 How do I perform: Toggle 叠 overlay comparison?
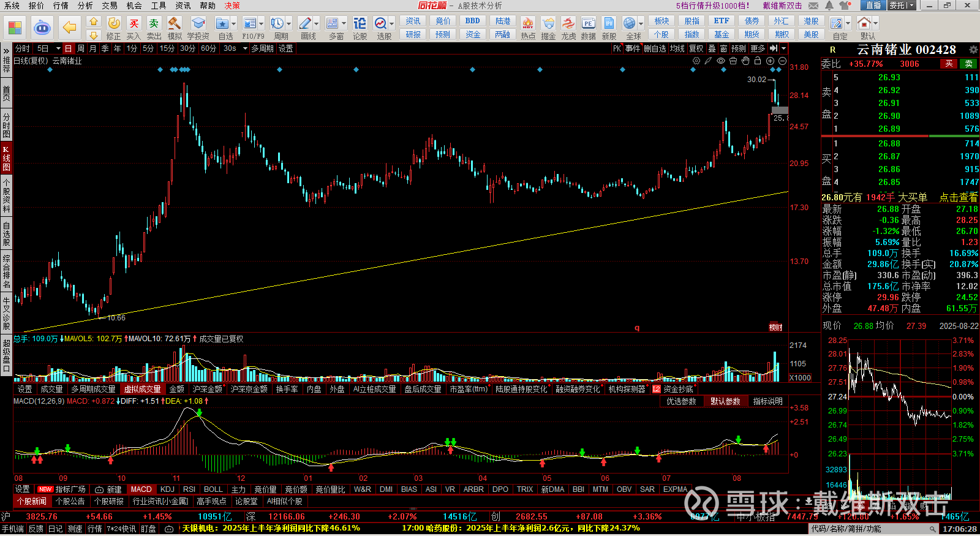pyautogui.click(x=712, y=48)
